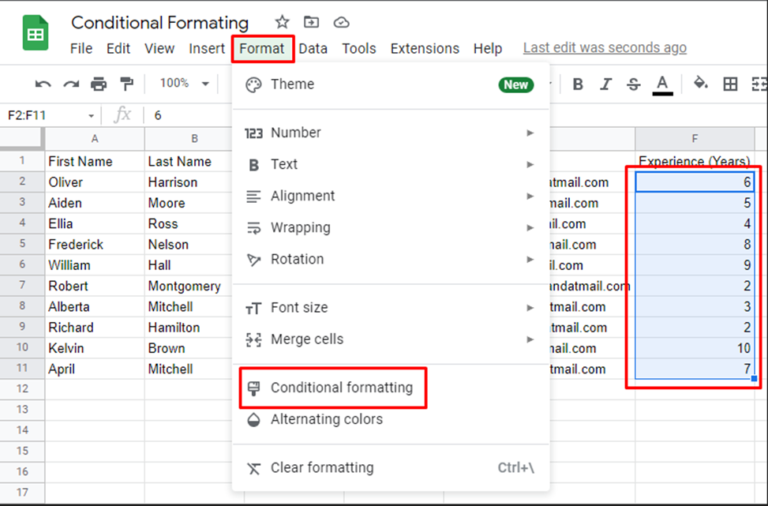Open the Insert menu
The image size is (768, 506).
(x=207, y=48)
